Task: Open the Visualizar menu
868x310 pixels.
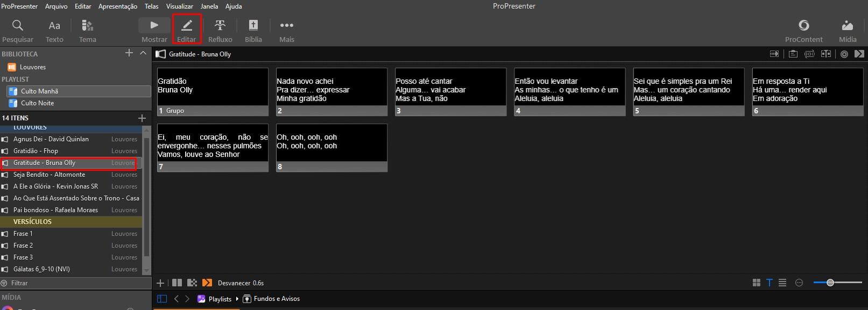Action: (180, 6)
